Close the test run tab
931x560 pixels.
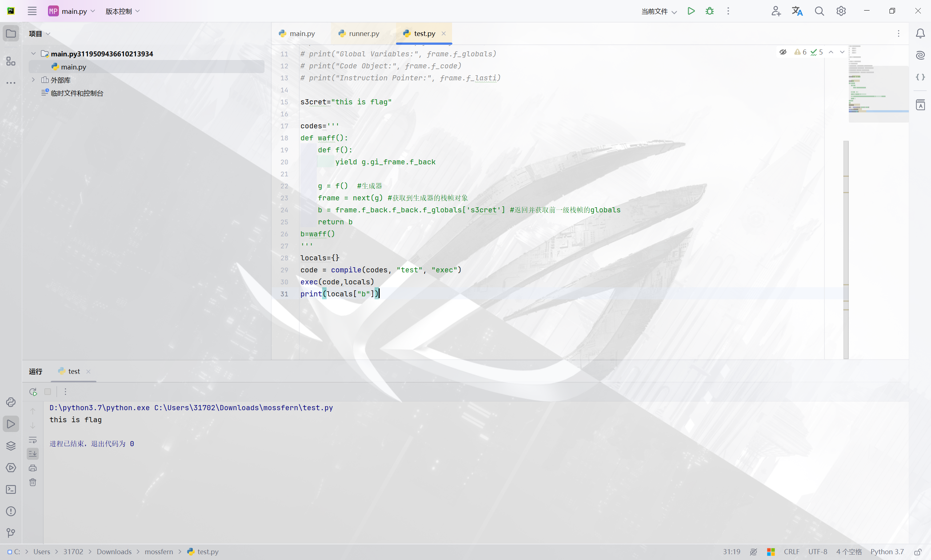[x=88, y=371]
